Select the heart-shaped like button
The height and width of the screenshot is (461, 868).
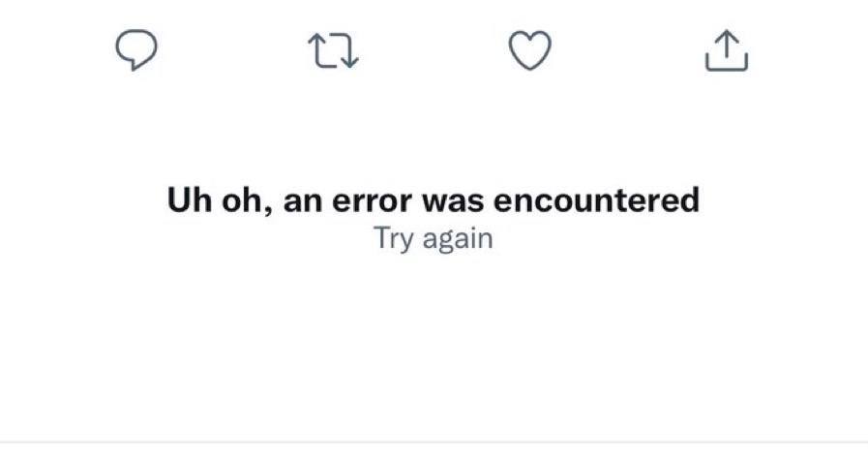[x=529, y=49]
